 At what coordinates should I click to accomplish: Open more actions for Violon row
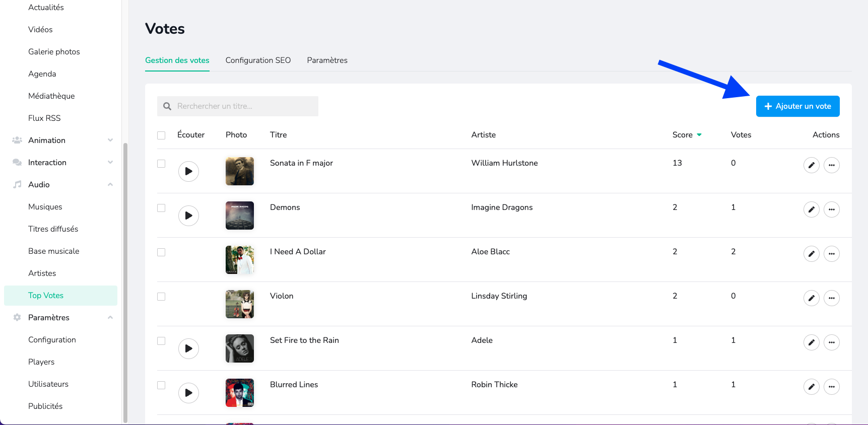831,298
